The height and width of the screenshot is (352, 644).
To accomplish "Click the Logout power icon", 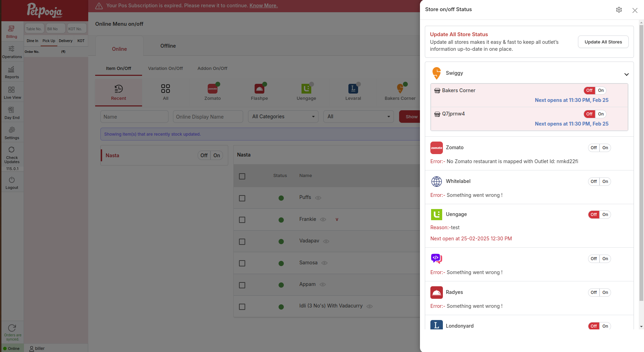I will pos(12,183).
